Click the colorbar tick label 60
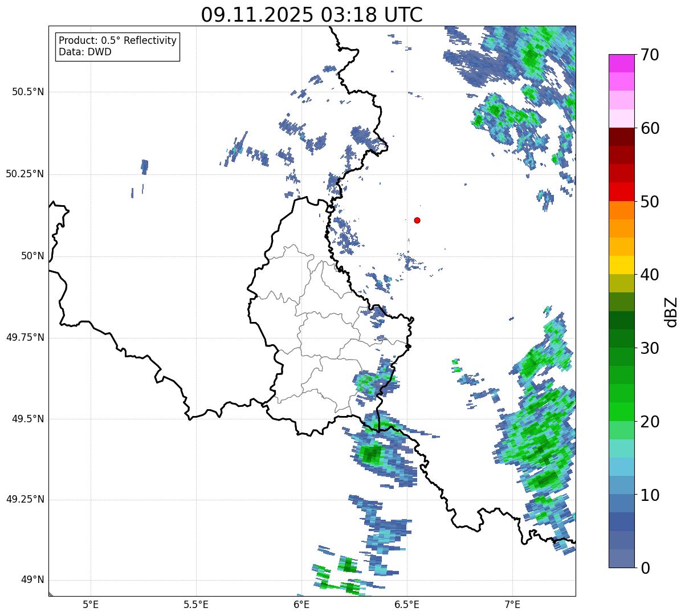The height and width of the screenshot is (616, 685). tap(650, 128)
